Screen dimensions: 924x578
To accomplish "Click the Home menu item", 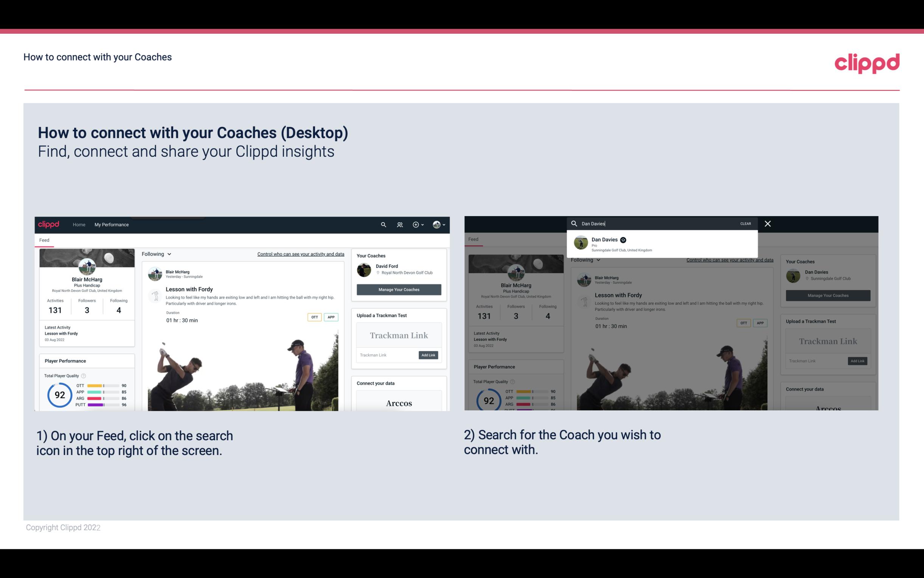I will 79,224.
